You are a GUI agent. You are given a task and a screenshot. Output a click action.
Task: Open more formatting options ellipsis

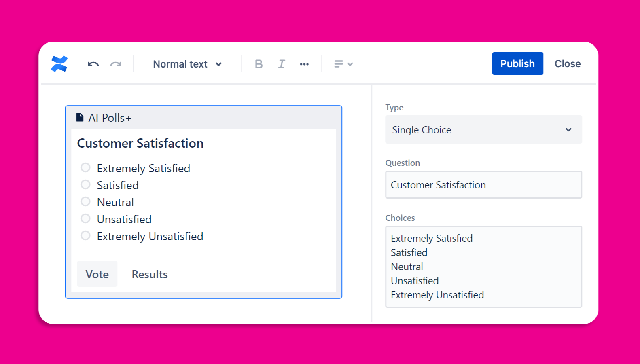(304, 64)
